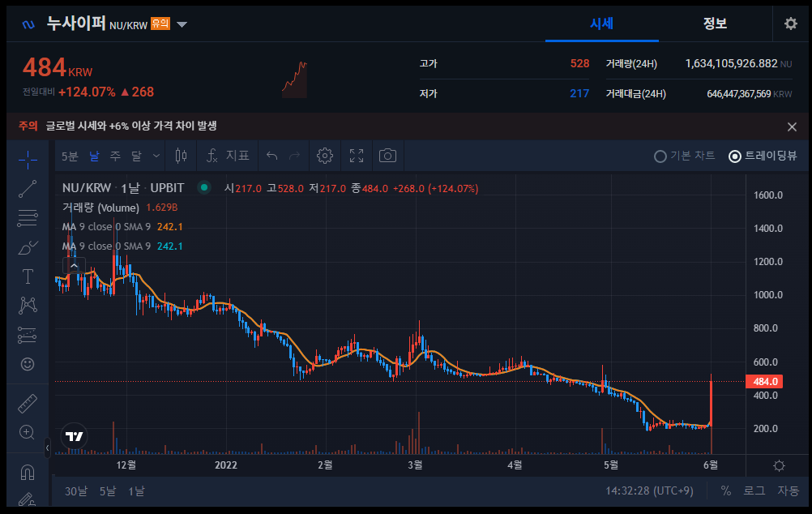This screenshot has height=514, width=812.
Task: Click the 거래량 (Volume) indicator legend
Action: 101,208
